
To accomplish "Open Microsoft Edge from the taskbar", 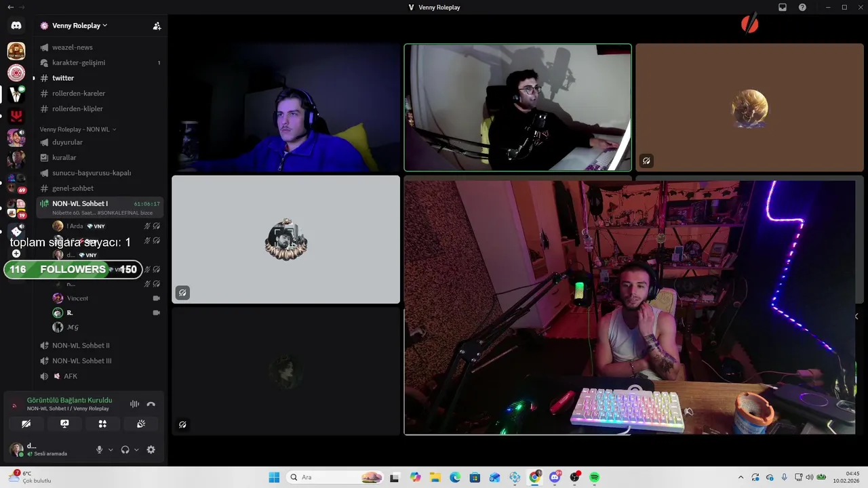I will (455, 477).
